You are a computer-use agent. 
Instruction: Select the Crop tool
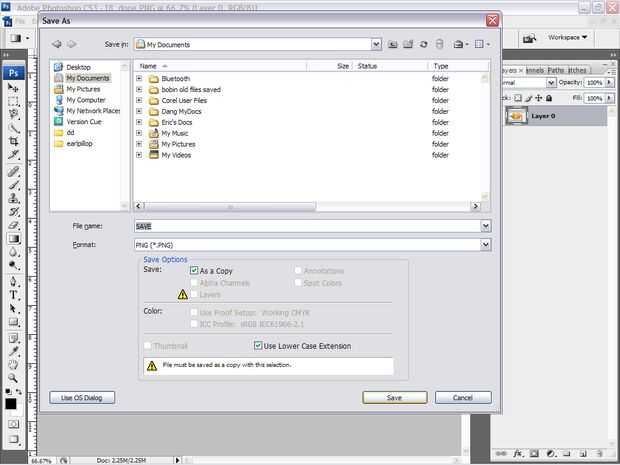(13, 141)
